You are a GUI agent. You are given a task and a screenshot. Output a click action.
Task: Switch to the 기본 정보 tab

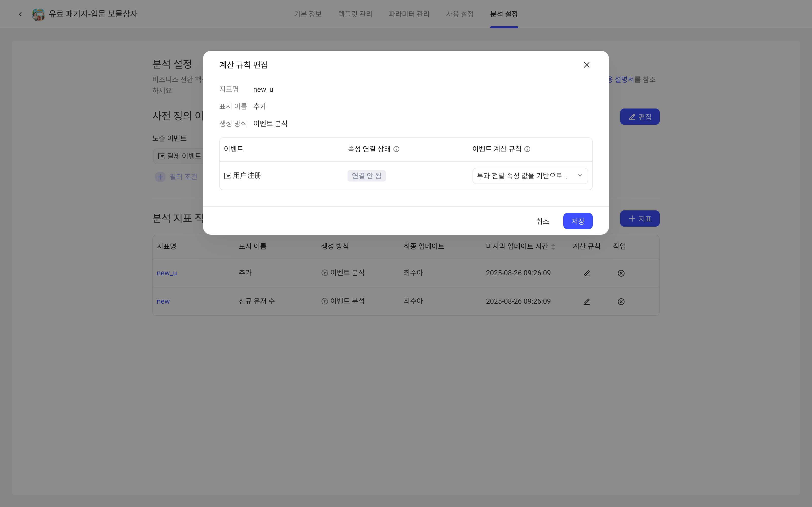coord(308,14)
